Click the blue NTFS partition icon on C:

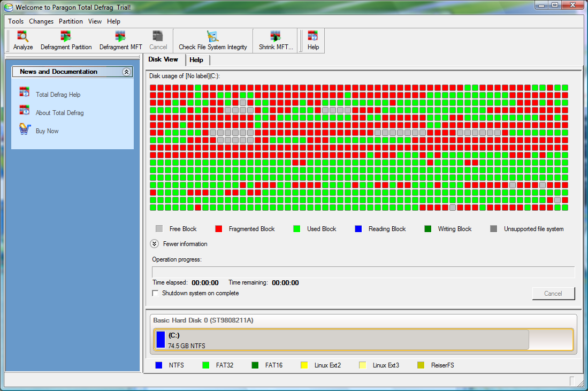point(161,339)
